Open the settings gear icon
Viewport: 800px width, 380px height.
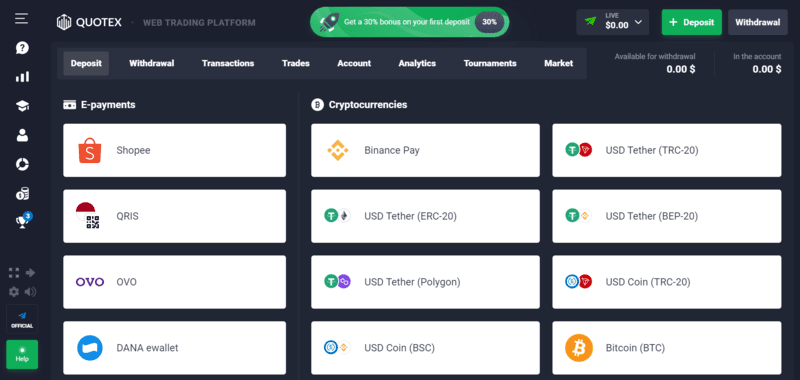(14, 292)
